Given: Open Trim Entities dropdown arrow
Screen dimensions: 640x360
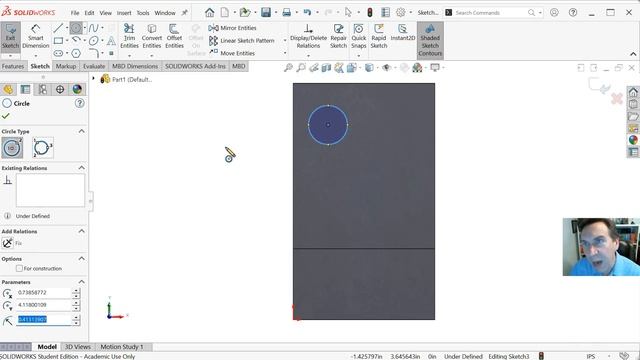Looking at the screenshot, I should (x=129, y=56).
